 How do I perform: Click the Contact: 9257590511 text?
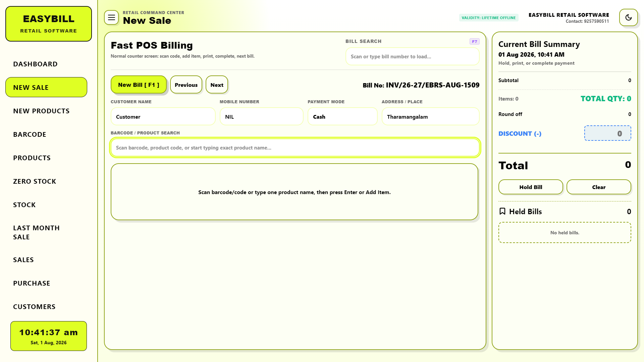(587, 21)
